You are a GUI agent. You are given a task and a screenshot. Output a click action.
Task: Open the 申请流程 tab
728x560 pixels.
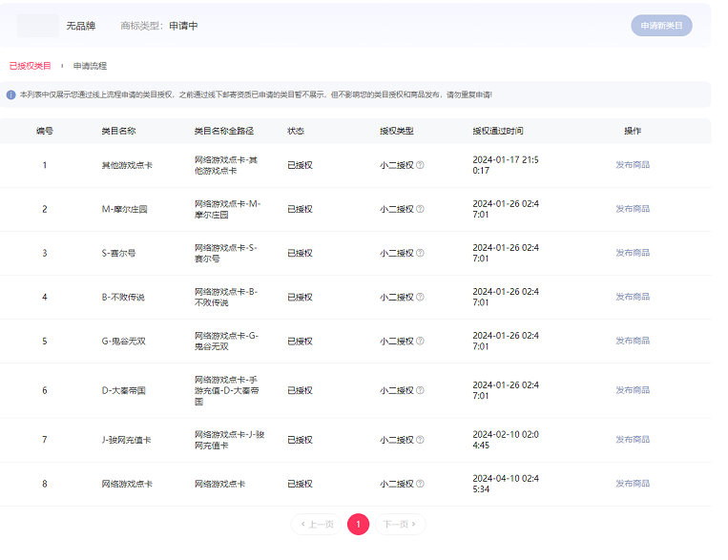pos(90,66)
